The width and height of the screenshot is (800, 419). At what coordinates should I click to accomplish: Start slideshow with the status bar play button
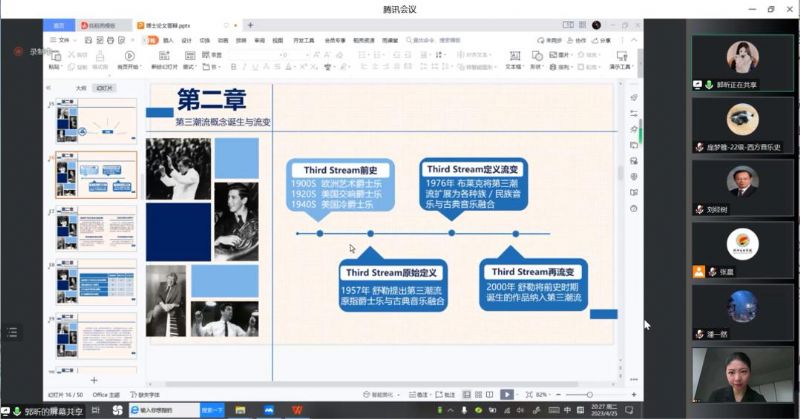pos(507,395)
